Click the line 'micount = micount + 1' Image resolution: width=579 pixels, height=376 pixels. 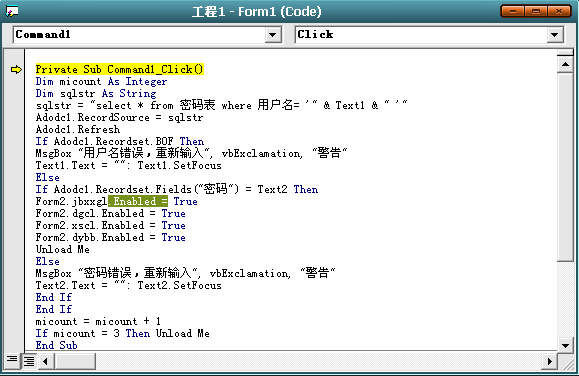[98, 321]
